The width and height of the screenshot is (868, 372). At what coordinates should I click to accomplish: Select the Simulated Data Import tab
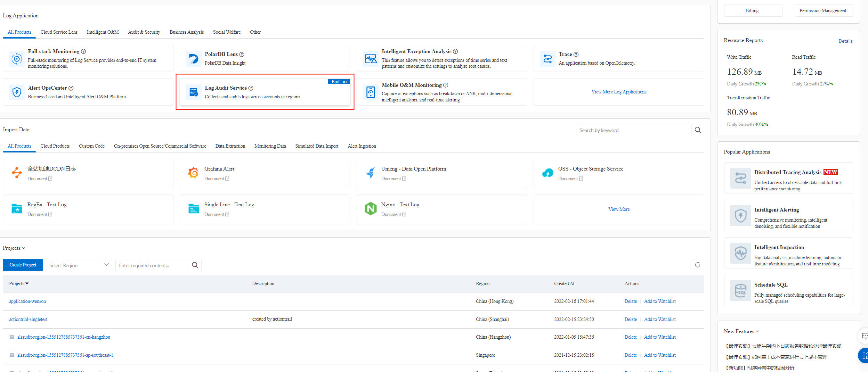pyautogui.click(x=317, y=146)
